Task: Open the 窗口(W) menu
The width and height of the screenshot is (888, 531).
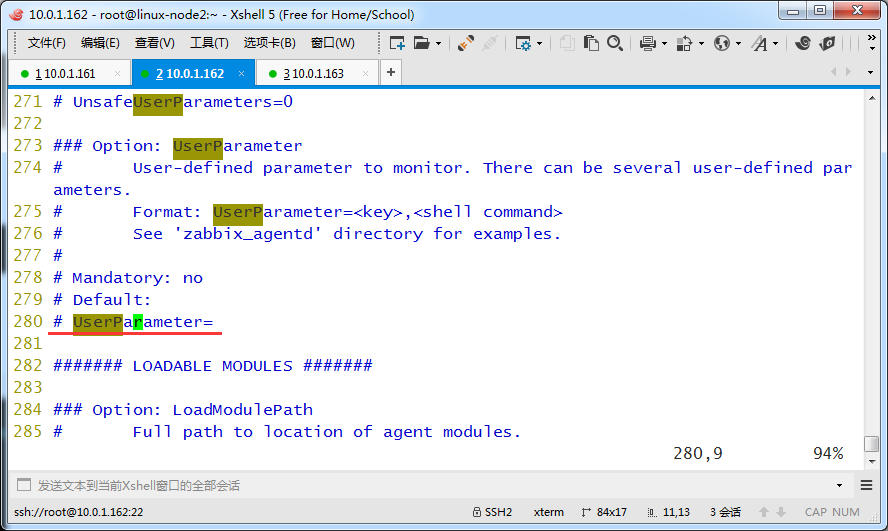Action: [x=333, y=43]
